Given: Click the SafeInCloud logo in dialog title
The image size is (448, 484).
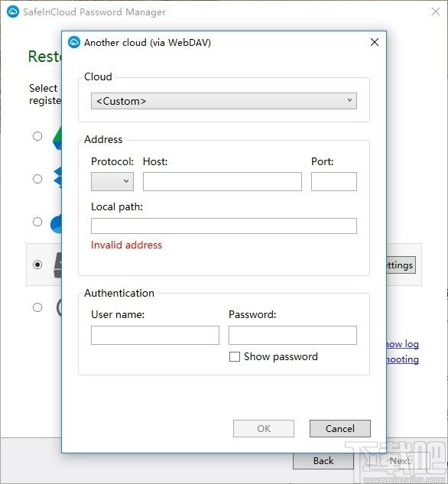Looking at the screenshot, I should coord(74,42).
